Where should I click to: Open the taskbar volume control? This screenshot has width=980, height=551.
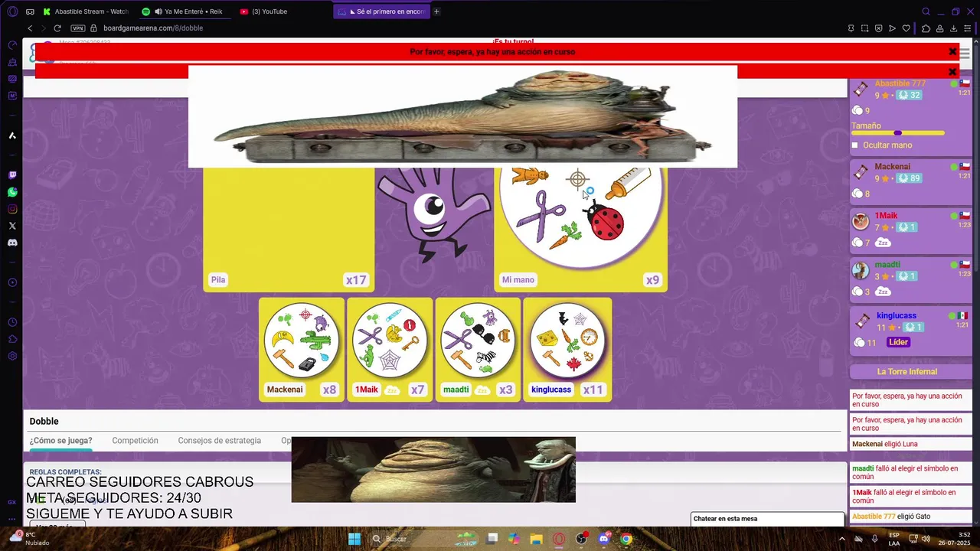pos(925,539)
